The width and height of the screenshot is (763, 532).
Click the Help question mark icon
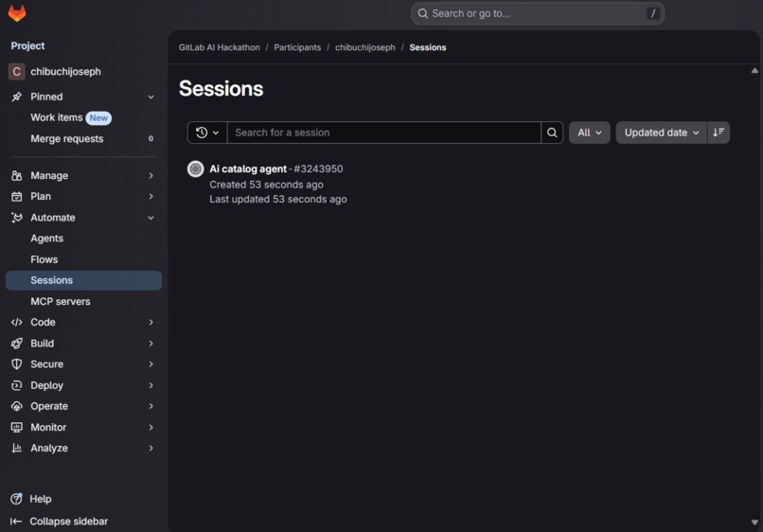[16, 499]
